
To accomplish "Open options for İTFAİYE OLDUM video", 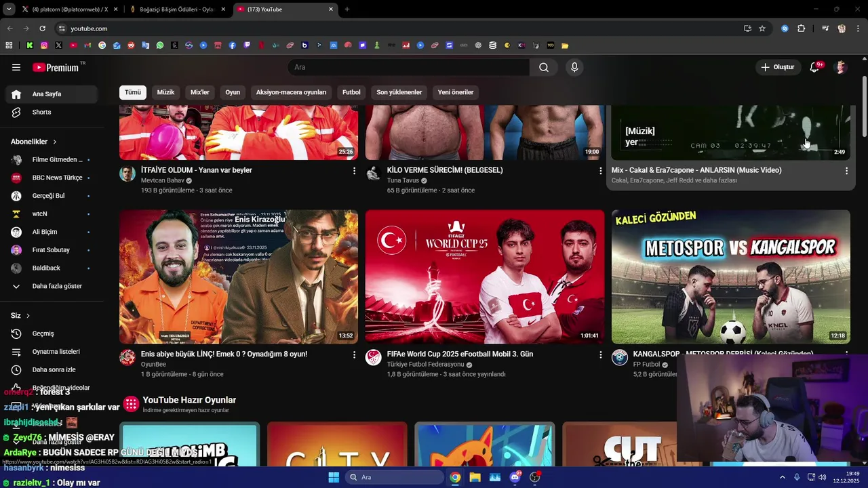I will pyautogui.click(x=354, y=171).
